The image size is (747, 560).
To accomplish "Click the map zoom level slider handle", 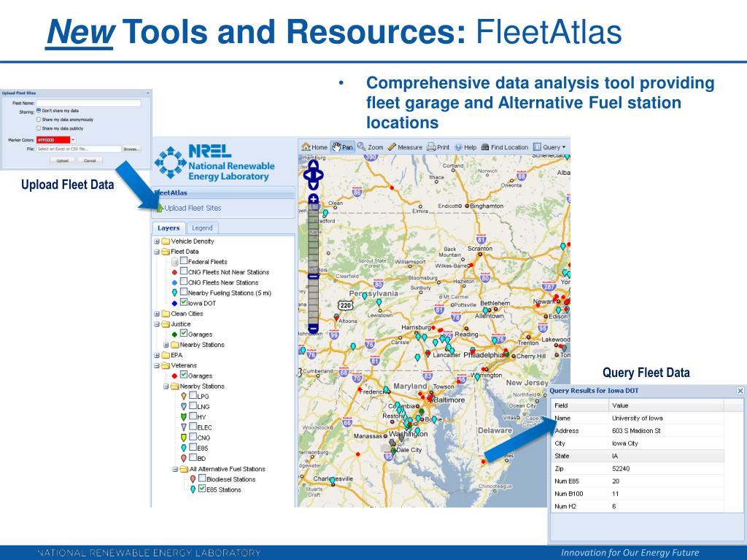I will 313,276.
